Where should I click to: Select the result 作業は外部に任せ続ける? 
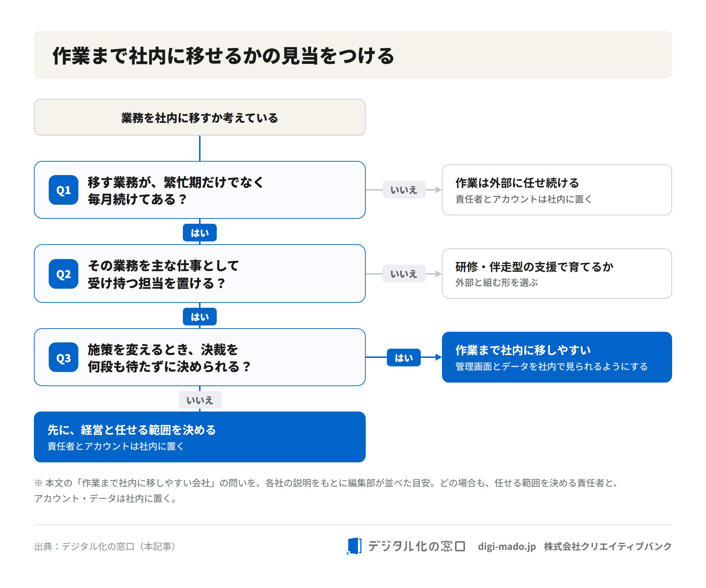557,190
